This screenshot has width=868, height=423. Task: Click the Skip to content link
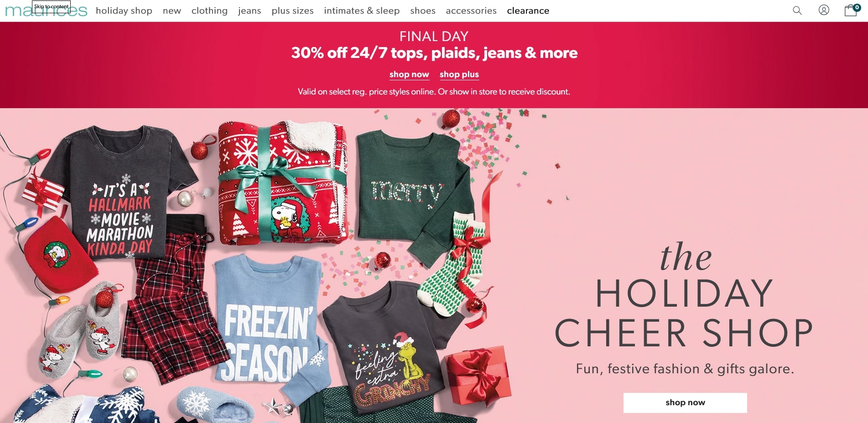[51, 6]
